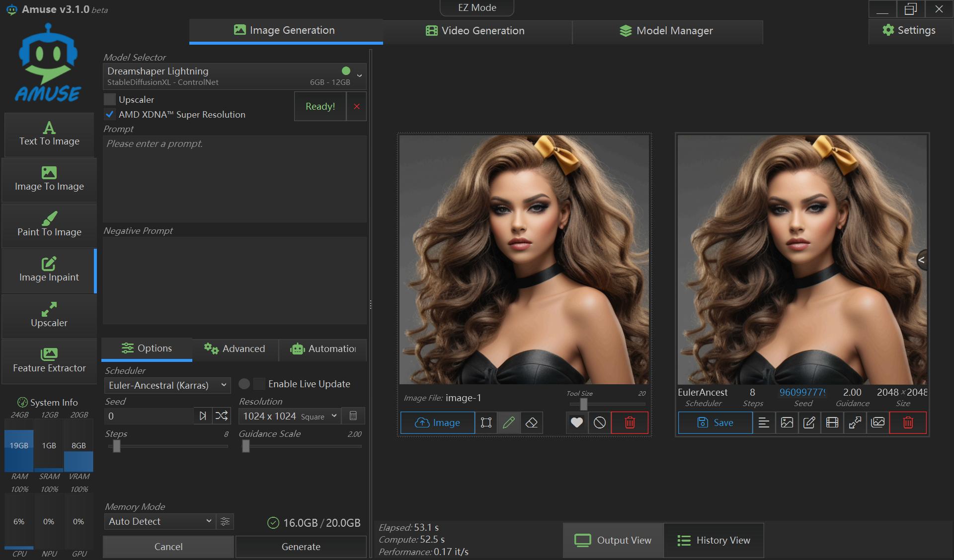Screen dimensions: 954x560
Task: Open the Scheduler dropdown
Action: 167,385
